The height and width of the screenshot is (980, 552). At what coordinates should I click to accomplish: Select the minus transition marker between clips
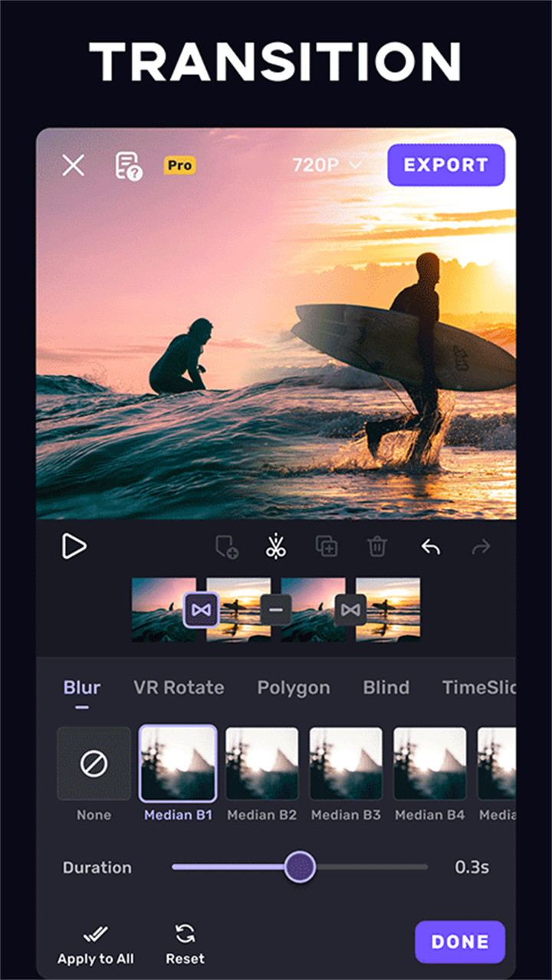pyautogui.click(x=276, y=610)
